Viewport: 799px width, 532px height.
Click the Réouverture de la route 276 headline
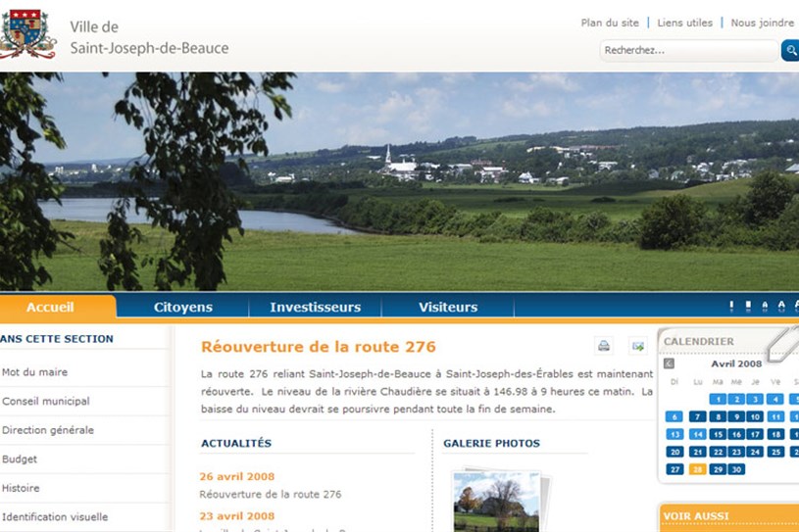click(x=319, y=347)
